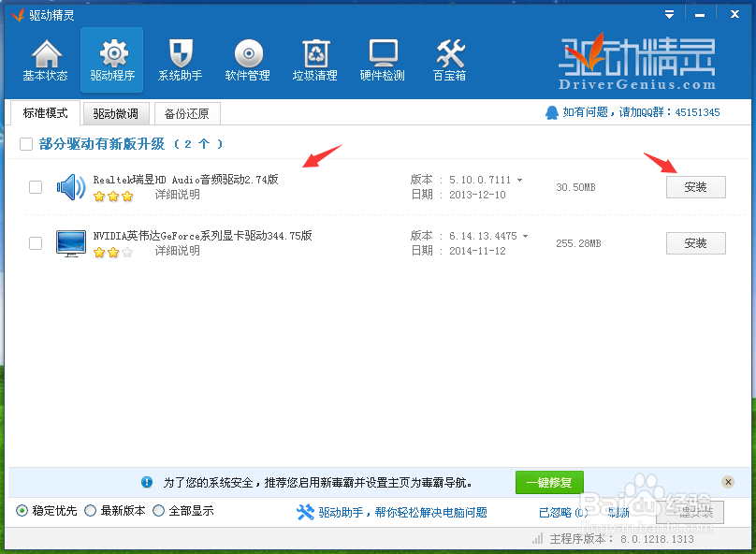Switch to 驱动微调 tab

pyautogui.click(x=116, y=114)
